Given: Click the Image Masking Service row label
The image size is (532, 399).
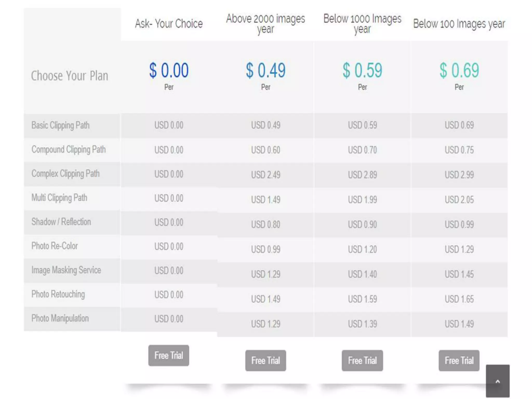Looking at the screenshot, I should click(x=66, y=270).
